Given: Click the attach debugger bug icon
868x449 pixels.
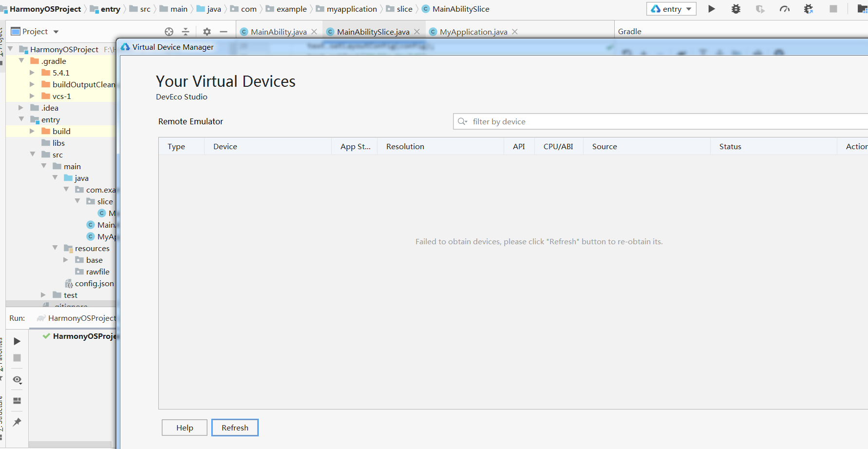Looking at the screenshot, I should pyautogui.click(x=809, y=9).
